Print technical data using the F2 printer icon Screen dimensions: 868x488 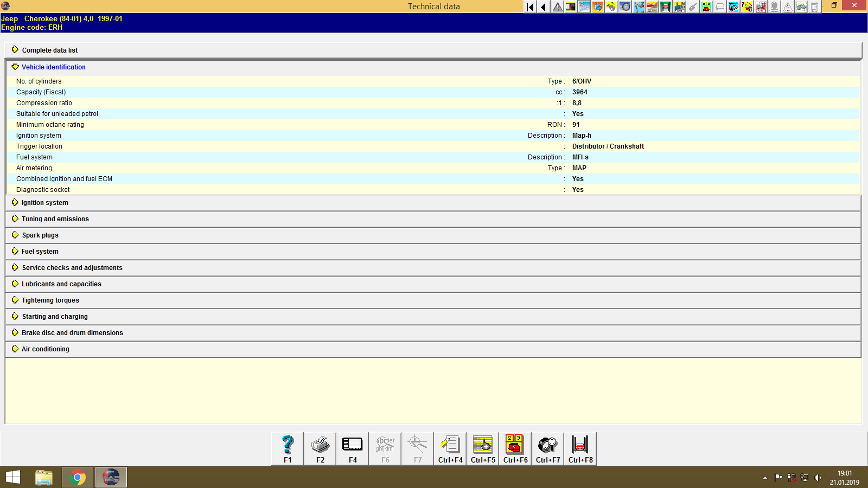click(320, 448)
